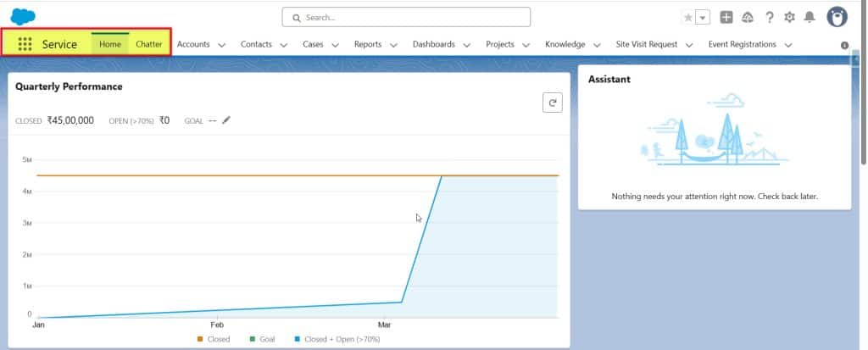This screenshot has width=868, height=350.
Task: Click the Service app name
Action: (60, 45)
